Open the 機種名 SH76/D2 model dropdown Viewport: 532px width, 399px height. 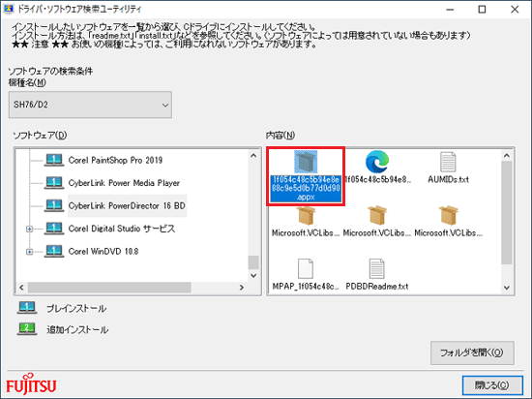coord(90,105)
